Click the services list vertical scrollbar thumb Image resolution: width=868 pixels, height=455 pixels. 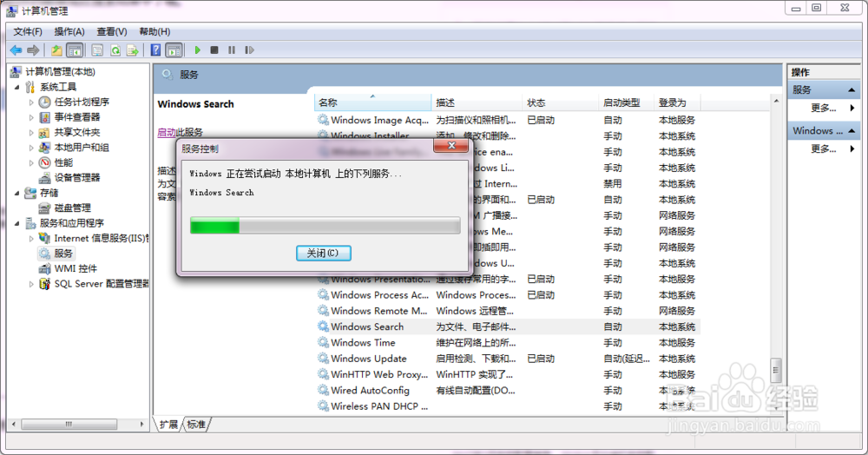click(775, 370)
